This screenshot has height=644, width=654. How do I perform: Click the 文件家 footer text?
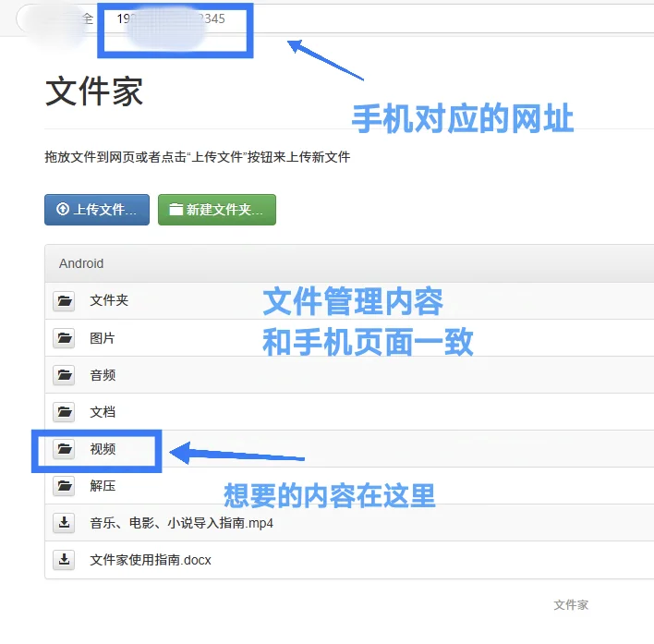[x=571, y=605]
